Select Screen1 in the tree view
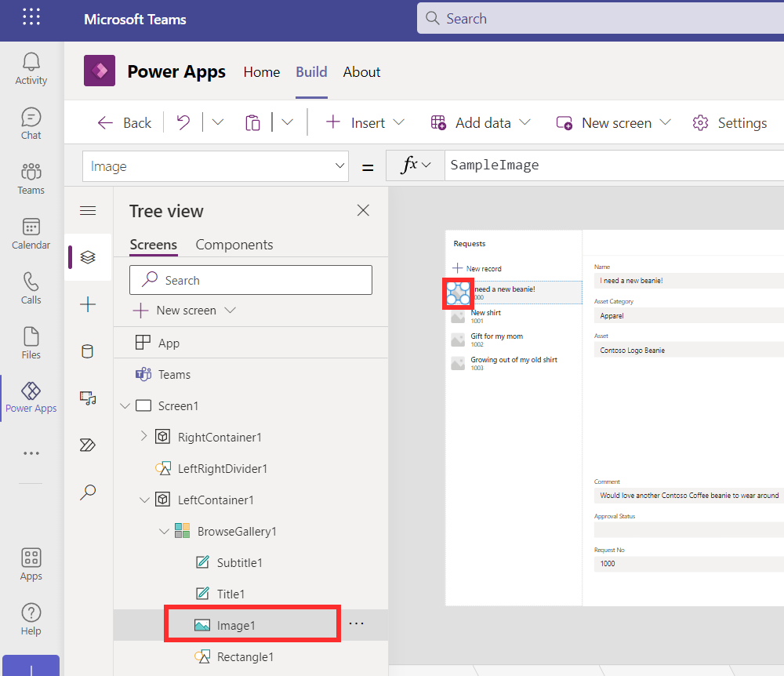784x676 pixels. point(179,405)
